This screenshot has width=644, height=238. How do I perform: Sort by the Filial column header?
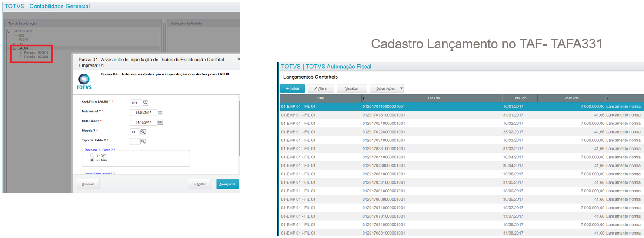point(321,98)
